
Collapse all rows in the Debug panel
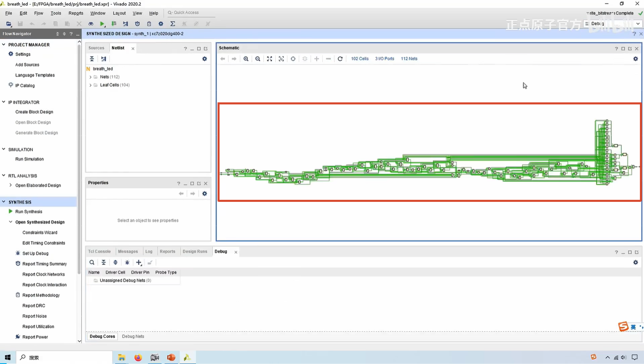click(104, 262)
